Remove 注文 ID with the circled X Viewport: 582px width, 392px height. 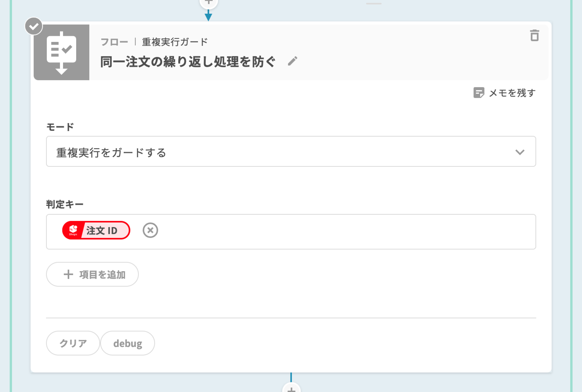[150, 230]
